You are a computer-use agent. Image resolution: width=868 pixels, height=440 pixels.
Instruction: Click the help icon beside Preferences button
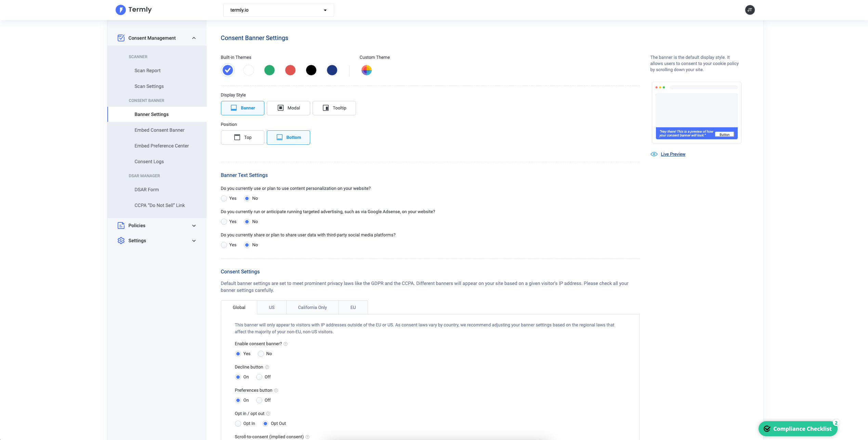click(276, 390)
